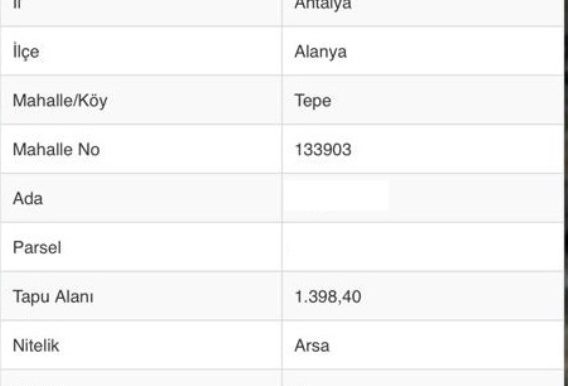The width and height of the screenshot is (568, 386).
Task: Select the Nitelik row label
Action: coord(36,345)
